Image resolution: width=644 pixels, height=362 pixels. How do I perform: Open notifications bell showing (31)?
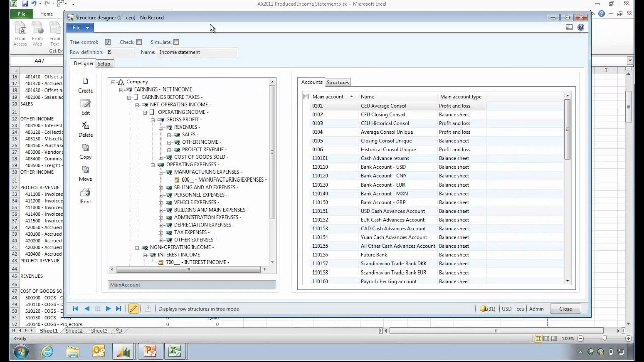(488, 309)
